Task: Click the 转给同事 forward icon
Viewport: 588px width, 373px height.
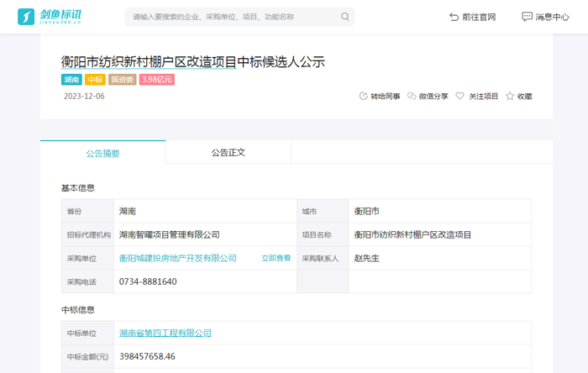Action: coord(363,96)
